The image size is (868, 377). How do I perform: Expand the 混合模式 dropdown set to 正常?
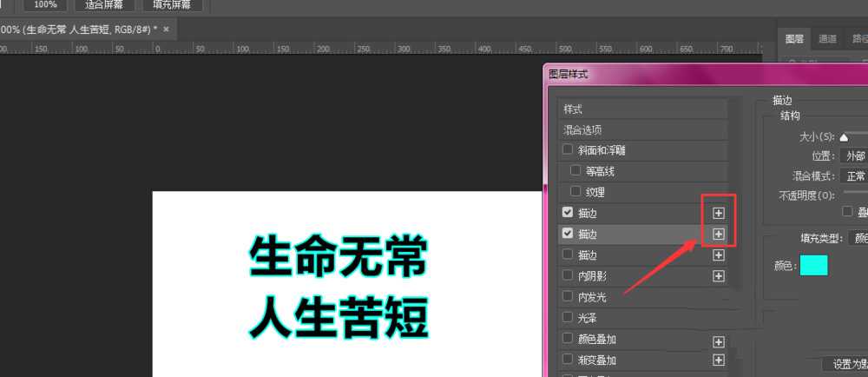854,175
